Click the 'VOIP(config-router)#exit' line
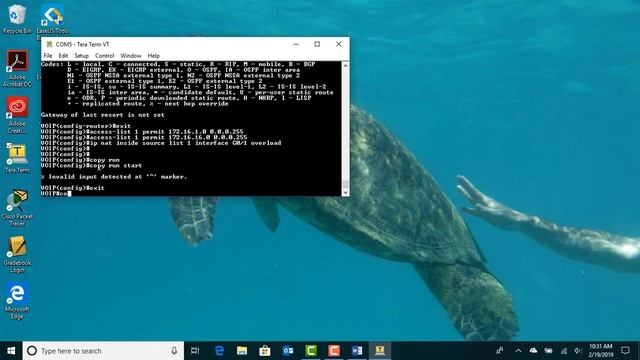The height and width of the screenshot is (360, 640). (86, 126)
